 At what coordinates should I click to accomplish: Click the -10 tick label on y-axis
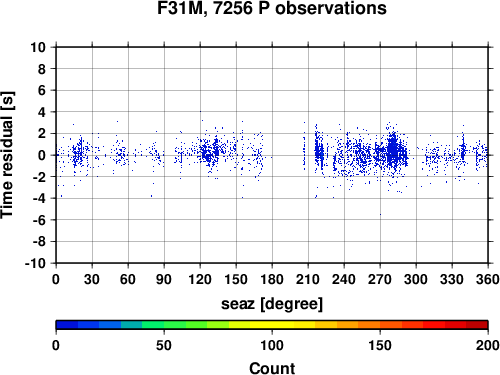tap(35, 263)
